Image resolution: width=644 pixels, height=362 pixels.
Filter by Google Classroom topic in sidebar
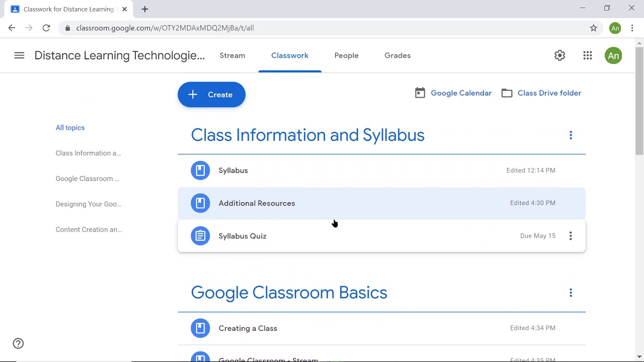[88, 178]
